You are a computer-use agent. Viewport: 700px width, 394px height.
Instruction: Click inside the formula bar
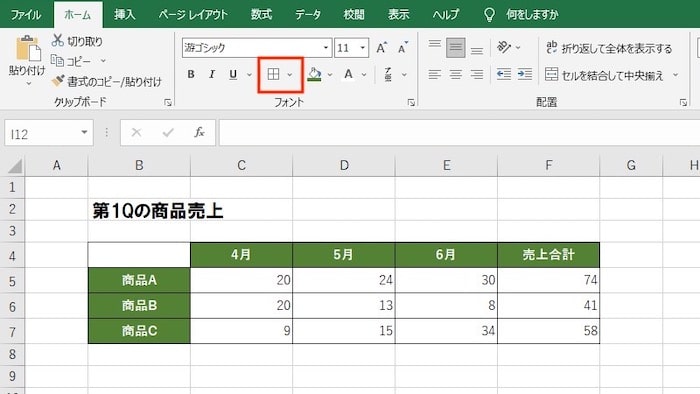point(459,133)
